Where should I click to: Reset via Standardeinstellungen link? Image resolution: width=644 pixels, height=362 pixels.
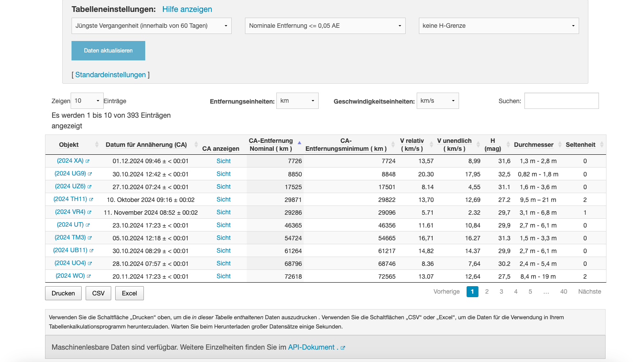(110, 75)
